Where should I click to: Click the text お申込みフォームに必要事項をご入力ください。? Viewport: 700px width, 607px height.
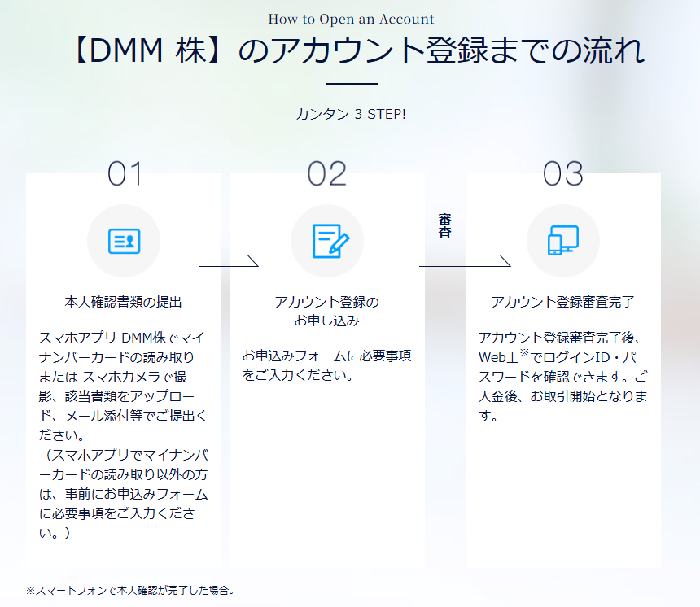pyautogui.click(x=326, y=365)
